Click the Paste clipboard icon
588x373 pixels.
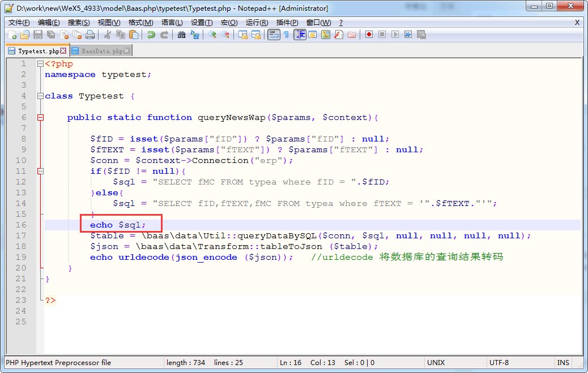click(134, 35)
